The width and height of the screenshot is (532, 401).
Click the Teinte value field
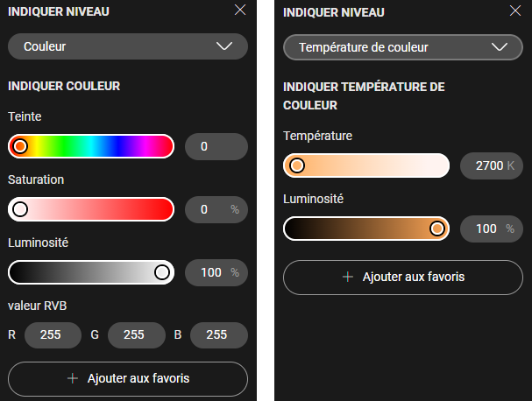click(x=216, y=146)
